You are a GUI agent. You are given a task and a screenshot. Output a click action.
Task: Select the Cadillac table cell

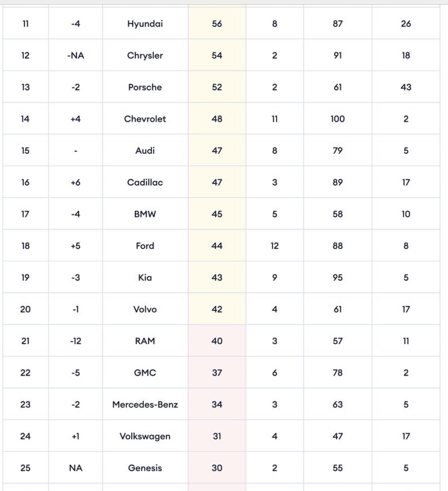pyautogui.click(x=145, y=182)
